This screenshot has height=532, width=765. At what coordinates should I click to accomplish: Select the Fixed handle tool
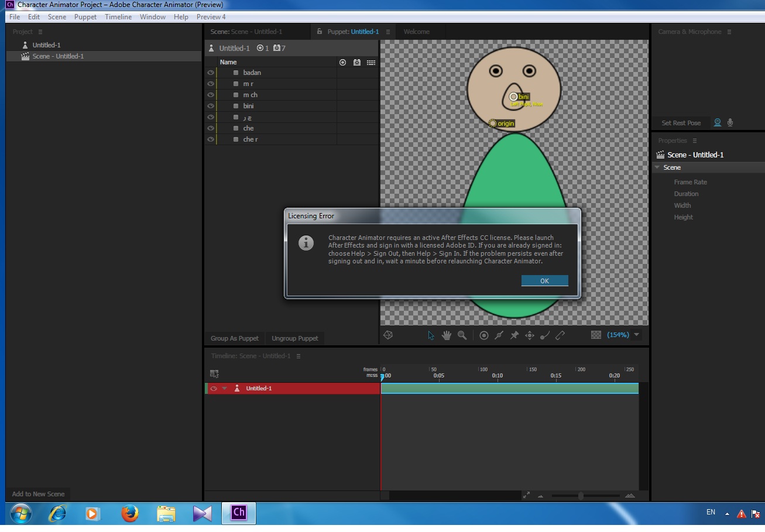coord(484,335)
